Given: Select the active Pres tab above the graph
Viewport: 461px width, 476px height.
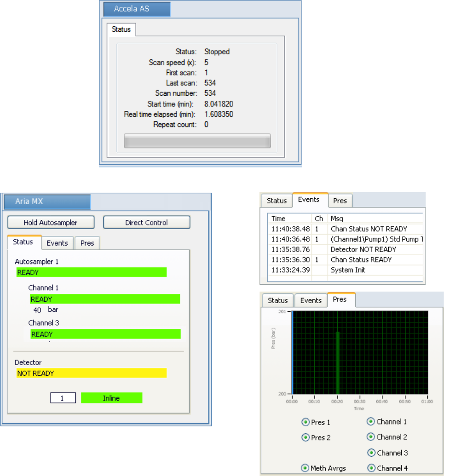Looking at the screenshot, I should (x=341, y=299).
